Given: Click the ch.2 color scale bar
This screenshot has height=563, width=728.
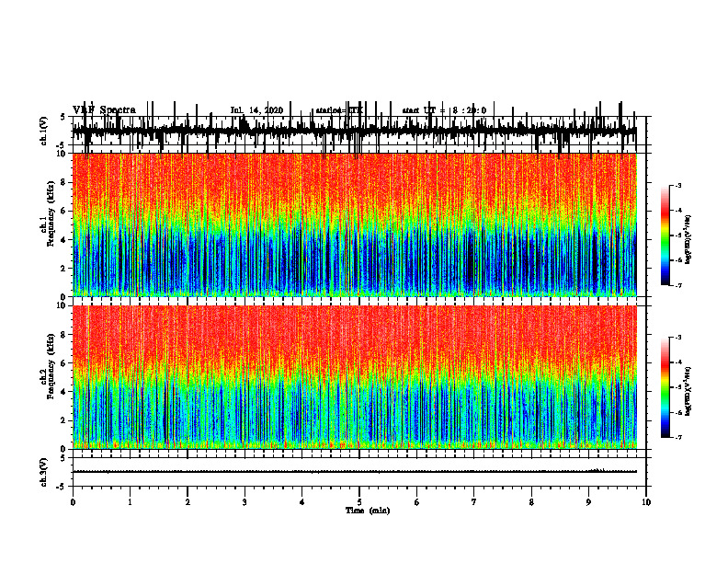Looking at the screenshot, I should [x=665, y=387].
